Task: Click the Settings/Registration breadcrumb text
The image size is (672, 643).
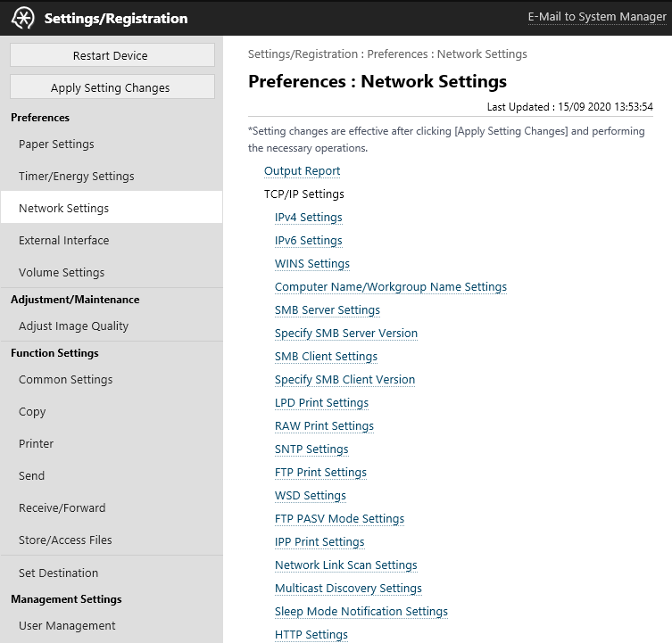Action: point(303,54)
